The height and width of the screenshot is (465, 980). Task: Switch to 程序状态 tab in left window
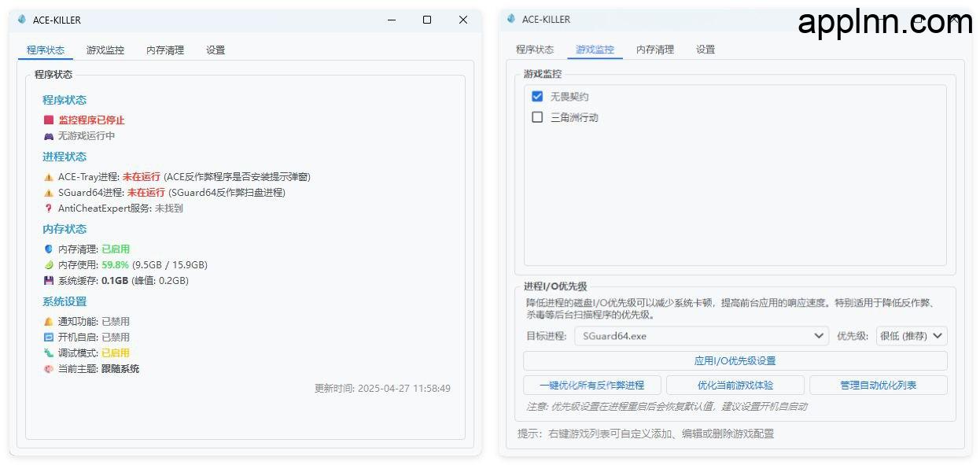[46, 50]
